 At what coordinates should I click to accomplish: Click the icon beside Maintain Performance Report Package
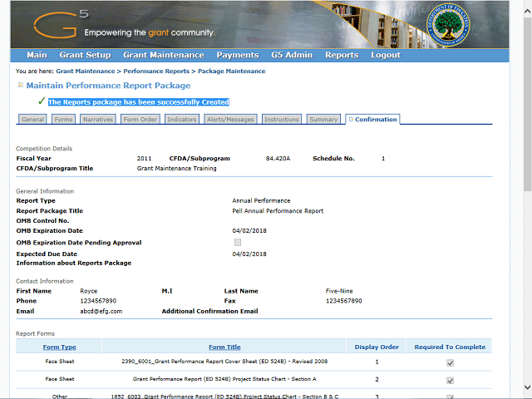click(x=20, y=85)
